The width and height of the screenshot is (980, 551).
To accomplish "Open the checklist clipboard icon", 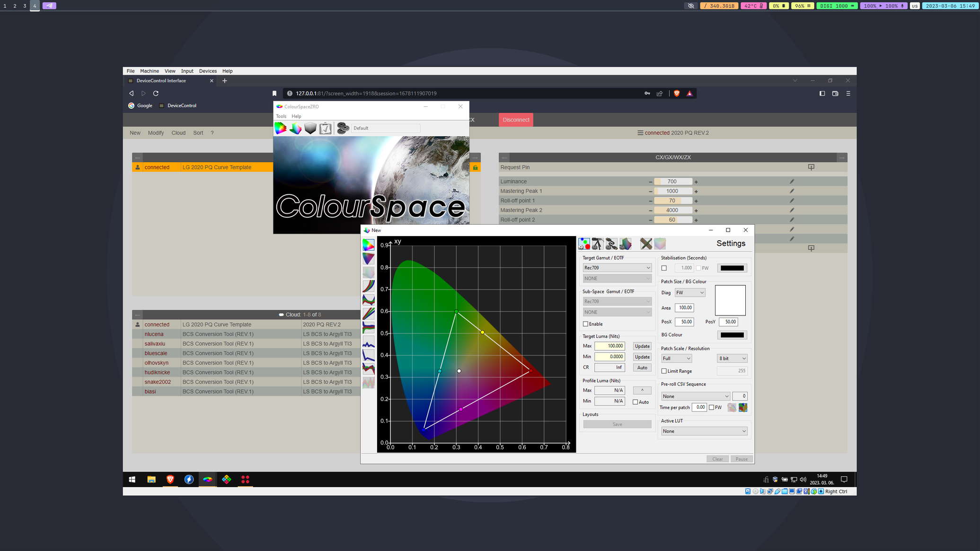I will [325, 128].
